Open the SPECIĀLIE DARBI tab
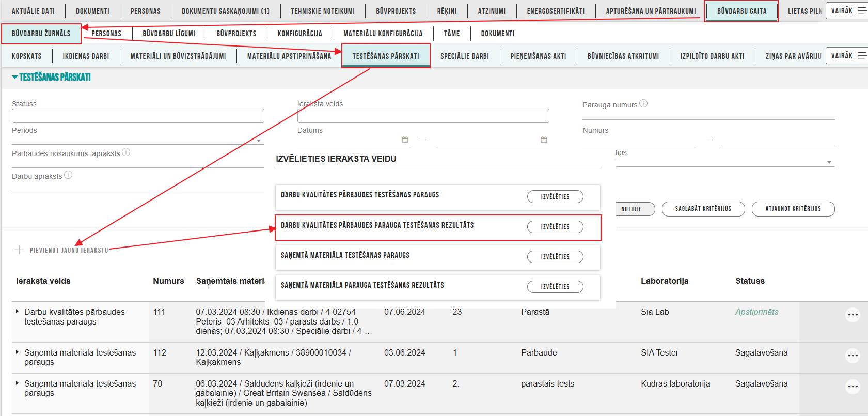The image size is (868, 416). click(x=465, y=56)
